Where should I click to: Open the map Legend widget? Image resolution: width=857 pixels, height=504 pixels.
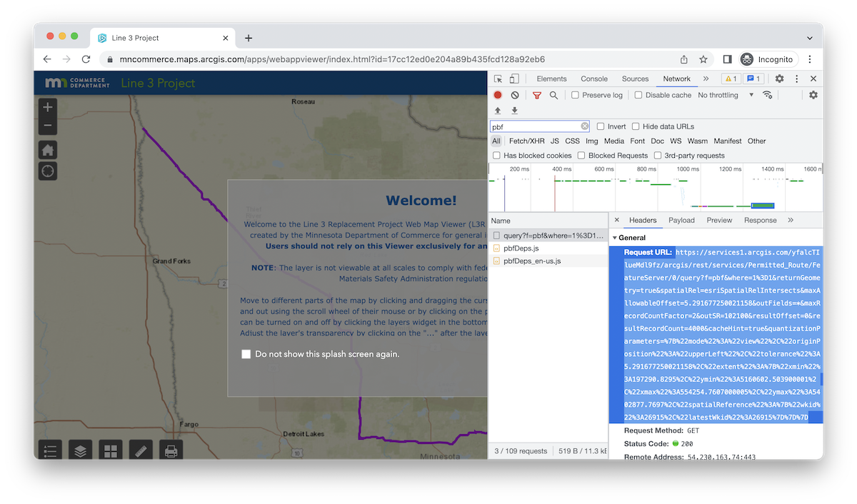click(51, 451)
